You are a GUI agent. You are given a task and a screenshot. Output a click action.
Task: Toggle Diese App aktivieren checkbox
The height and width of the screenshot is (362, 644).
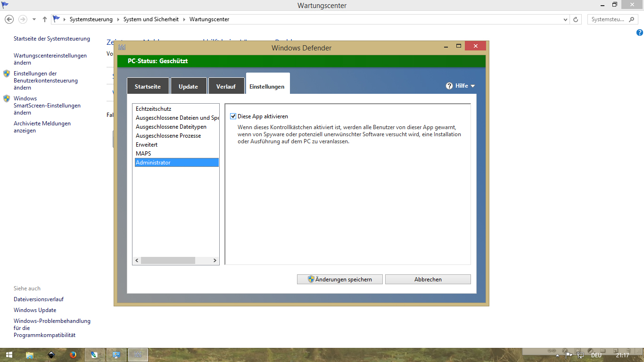(233, 116)
